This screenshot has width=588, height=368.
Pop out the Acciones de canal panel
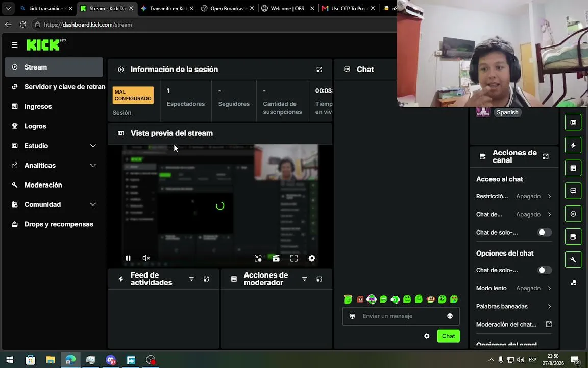546,156
